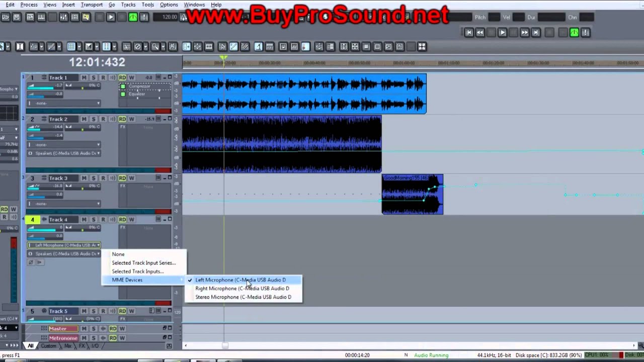Select the pencil draw tool

coord(50,47)
